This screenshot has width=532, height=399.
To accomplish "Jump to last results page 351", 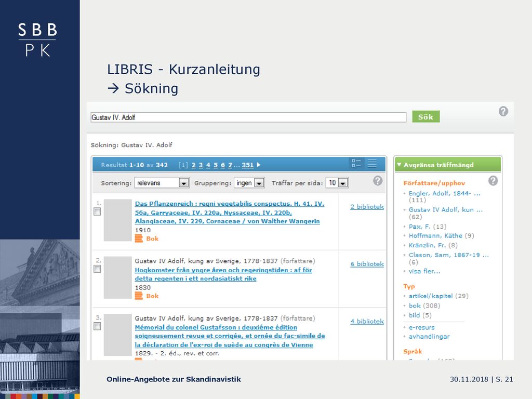I will click(248, 165).
